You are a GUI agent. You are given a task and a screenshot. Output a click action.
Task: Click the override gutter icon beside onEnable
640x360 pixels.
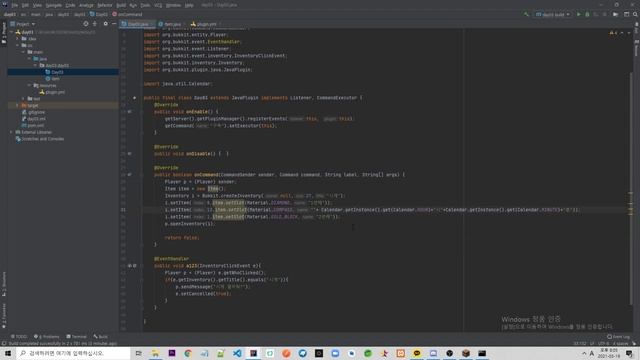129,111
